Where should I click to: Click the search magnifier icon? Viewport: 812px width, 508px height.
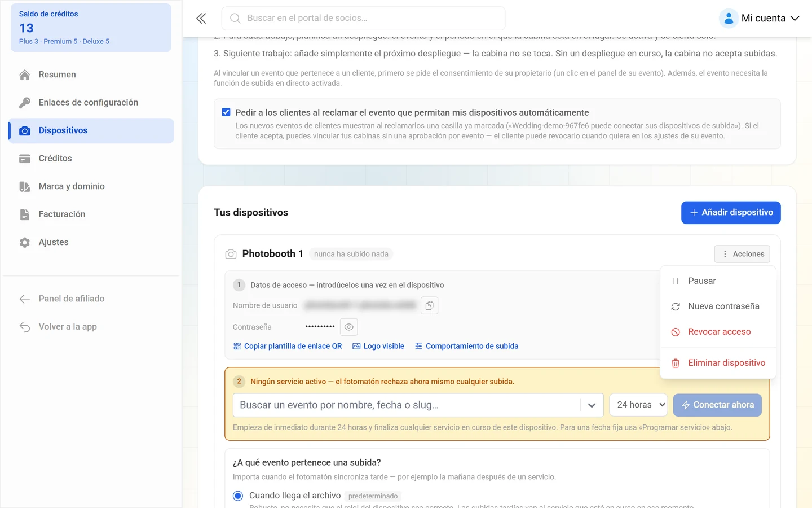click(x=235, y=18)
